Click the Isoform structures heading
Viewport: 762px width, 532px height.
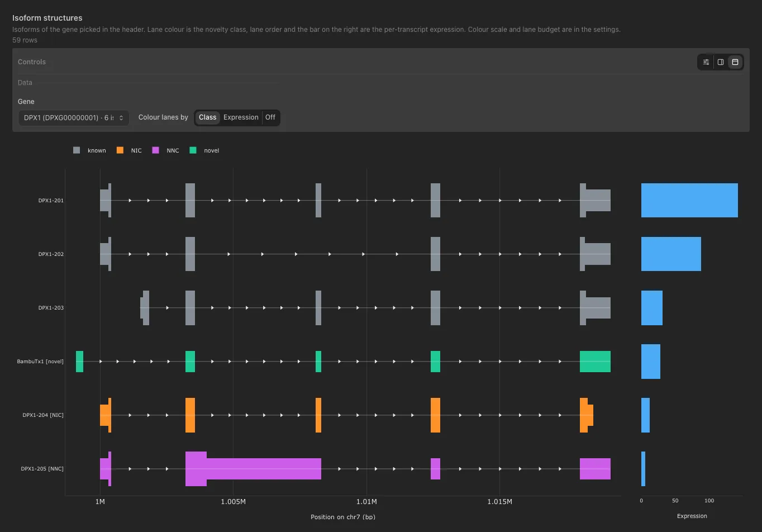pos(47,18)
